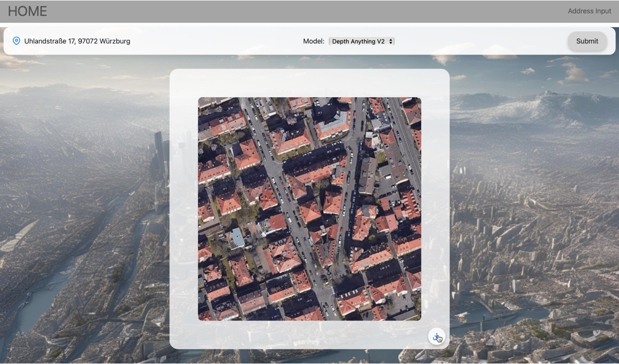
Task: Focus the Uhlandstraße 17 address field
Action: pos(77,41)
